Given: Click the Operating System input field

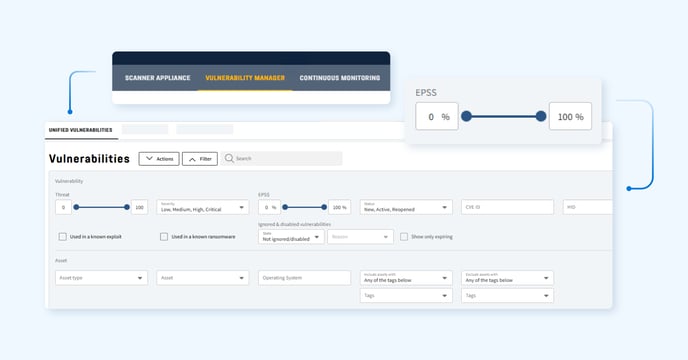Looking at the screenshot, I should tap(305, 278).
